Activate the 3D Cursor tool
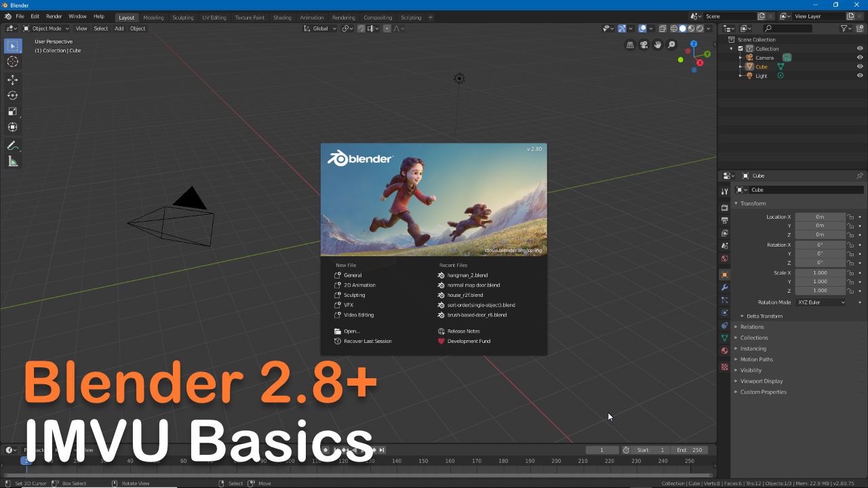The width and height of the screenshot is (868, 488). pos(13,62)
